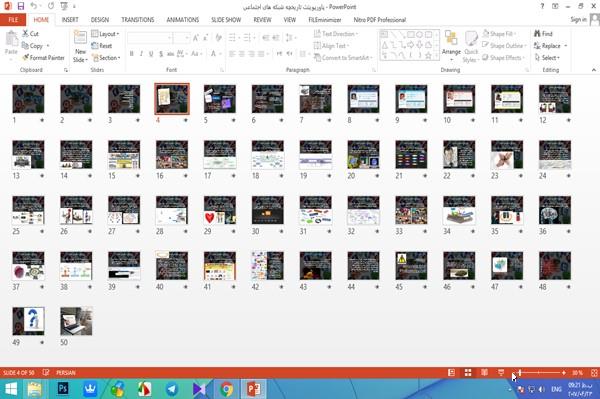Expand the Layout dropdown
This screenshot has width=600, height=399.
105,34
